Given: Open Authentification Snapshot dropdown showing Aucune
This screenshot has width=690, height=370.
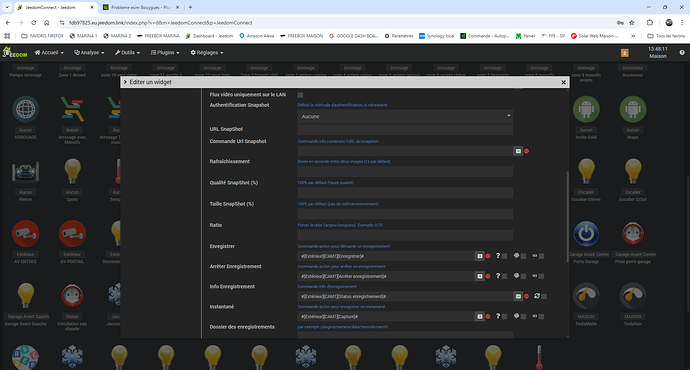Looking at the screenshot, I should tap(405, 116).
